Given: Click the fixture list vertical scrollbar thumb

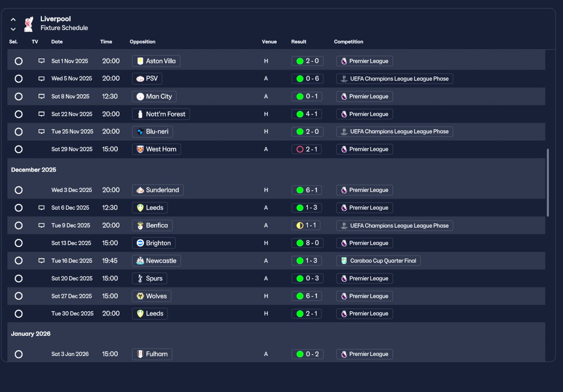Looking at the screenshot, I should pyautogui.click(x=548, y=182).
